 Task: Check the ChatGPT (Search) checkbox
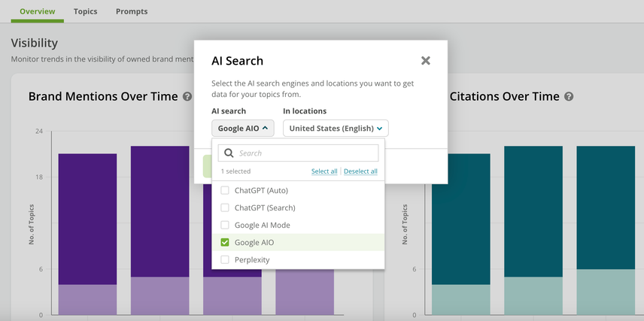[x=225, y=207]
